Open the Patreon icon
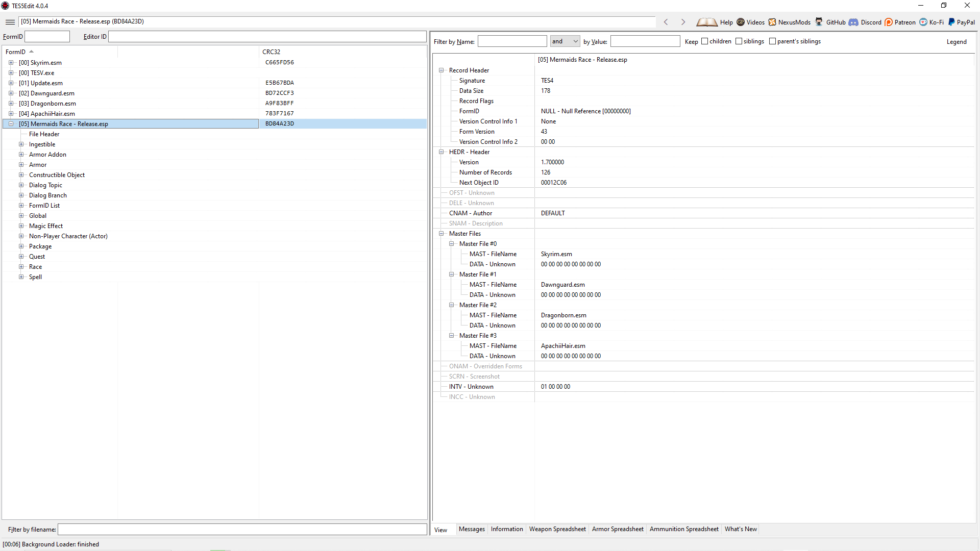This screenshot has width=980, height=551. point(889,22)
